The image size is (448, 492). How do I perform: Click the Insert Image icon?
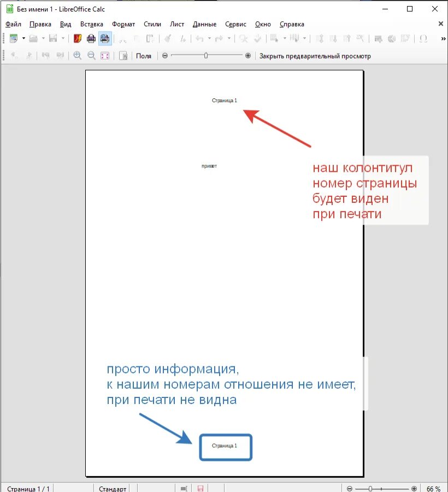point(379,39)
